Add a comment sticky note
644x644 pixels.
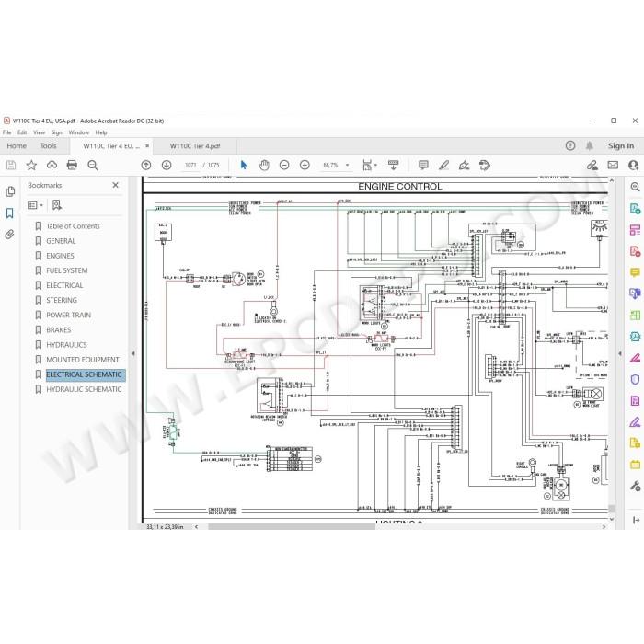coord(423,165)
